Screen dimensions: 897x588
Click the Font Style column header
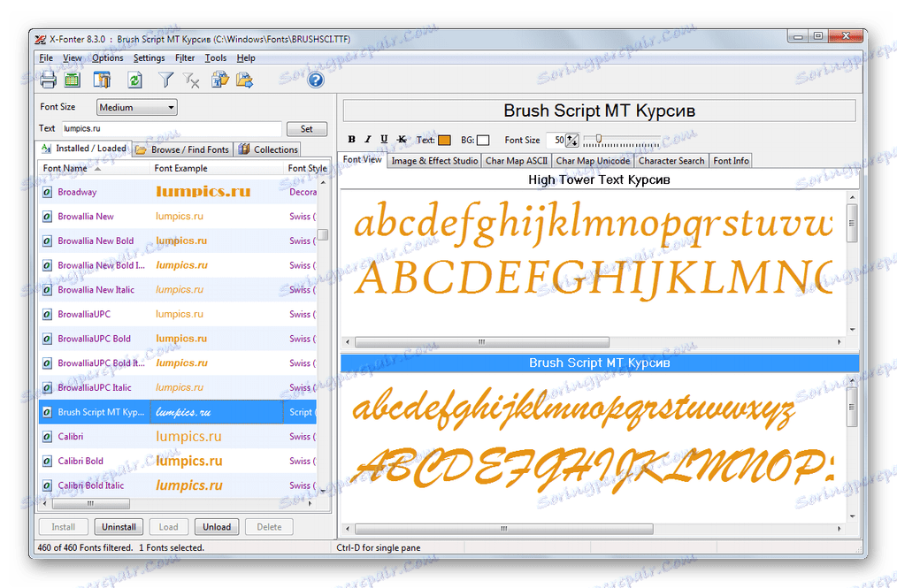click(x=307, y=168)
